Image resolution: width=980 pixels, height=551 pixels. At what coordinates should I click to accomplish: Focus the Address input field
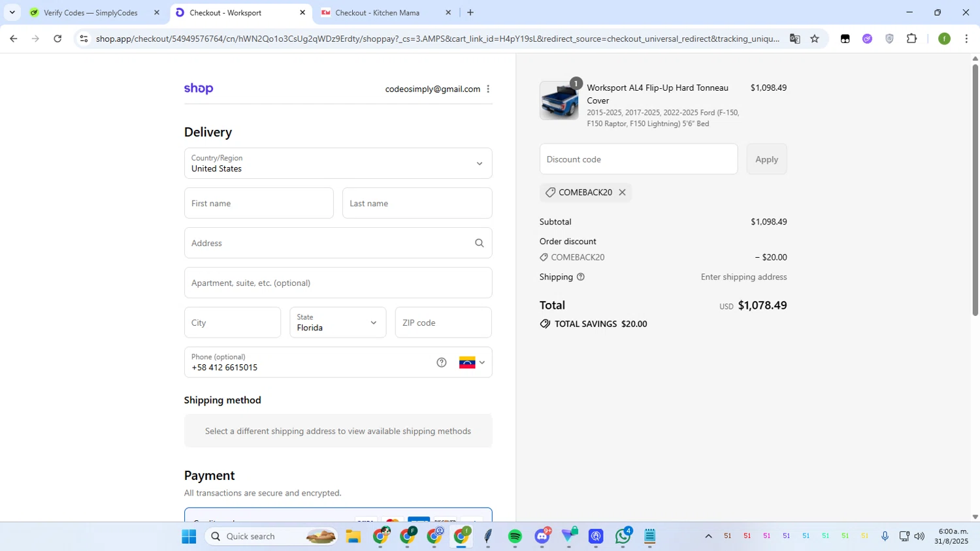coord(338,243)
